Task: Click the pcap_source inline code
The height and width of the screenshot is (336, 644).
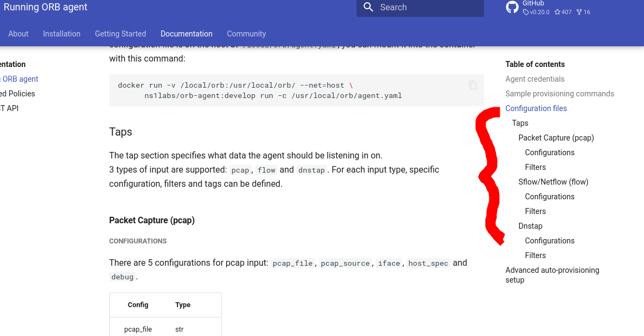Action: (345, 263)
